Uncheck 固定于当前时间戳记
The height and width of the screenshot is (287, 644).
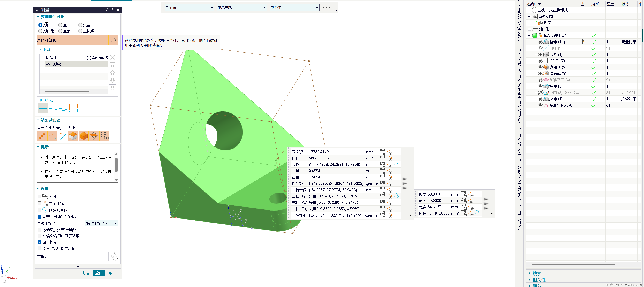coord(40,217)
